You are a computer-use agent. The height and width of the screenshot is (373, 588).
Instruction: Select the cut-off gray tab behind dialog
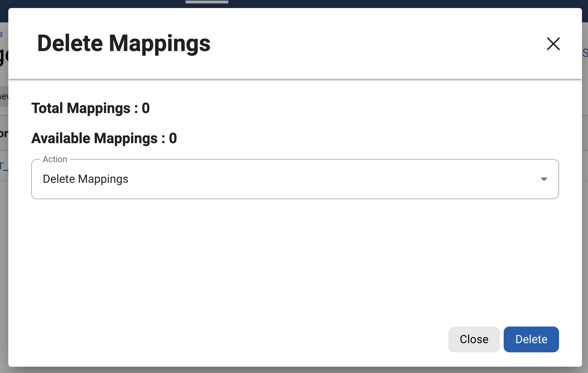pyautogui.click(x=4, y=96)
